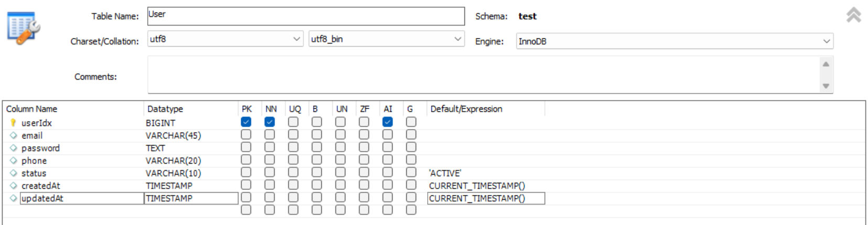Click the Table Name text field

point(306,16)
